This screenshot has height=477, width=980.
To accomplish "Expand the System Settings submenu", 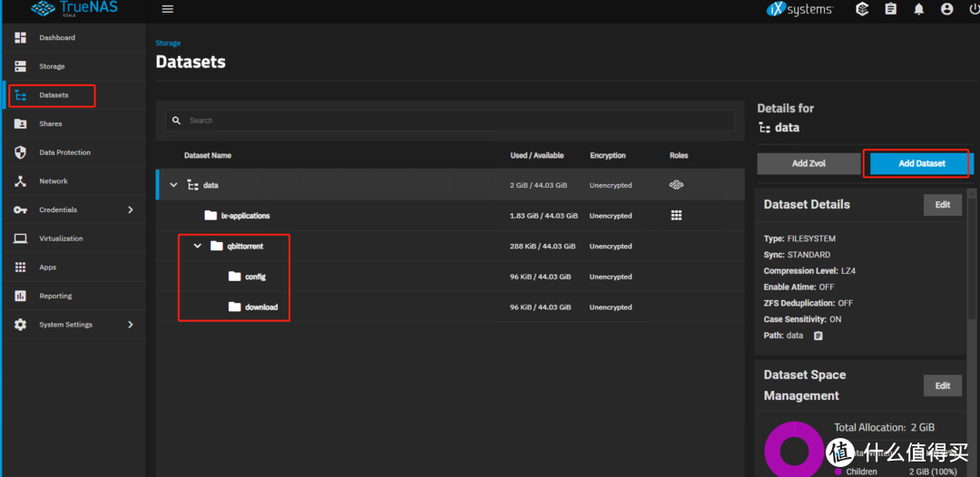I will [x=130, y=325].
